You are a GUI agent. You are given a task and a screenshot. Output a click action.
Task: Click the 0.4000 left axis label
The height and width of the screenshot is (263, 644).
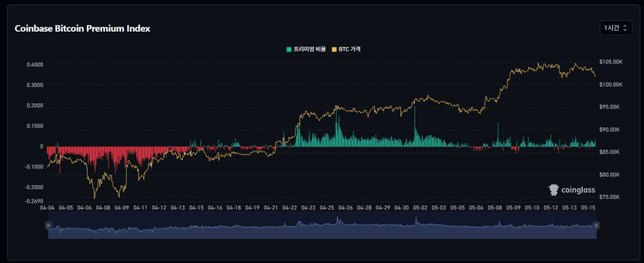pyautogui.click(x=35, y=64)
